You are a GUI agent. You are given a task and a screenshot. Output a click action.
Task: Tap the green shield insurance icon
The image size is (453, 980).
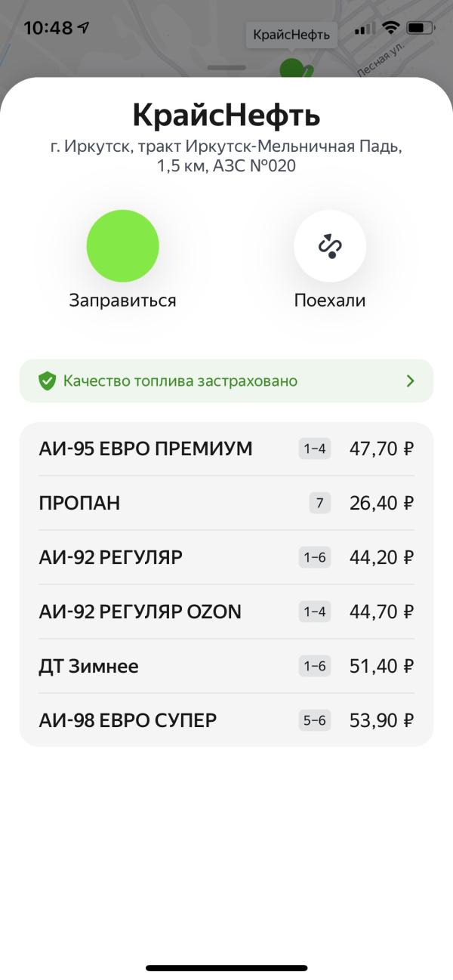(48, 381)
